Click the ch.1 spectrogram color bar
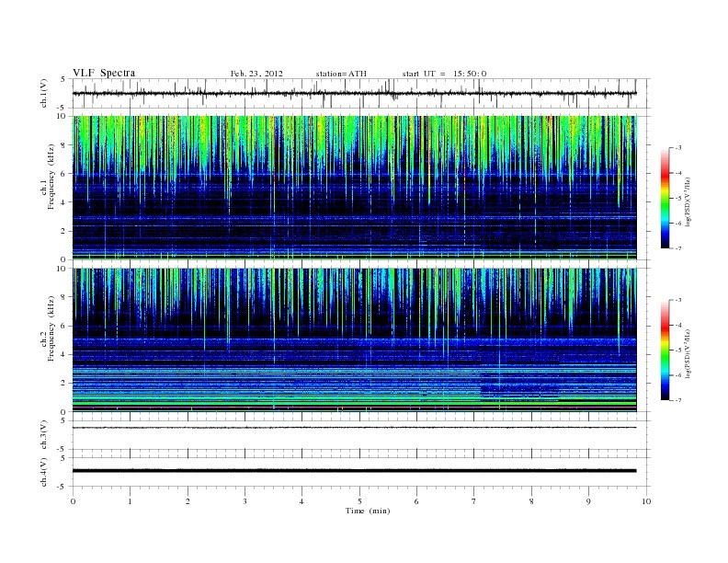 [665, 198]
